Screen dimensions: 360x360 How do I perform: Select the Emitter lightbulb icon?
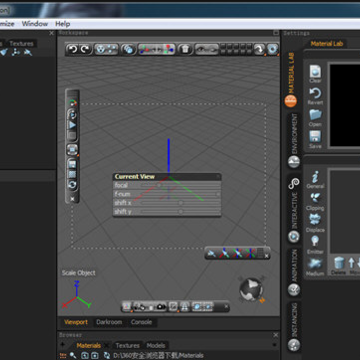[315, 245]
